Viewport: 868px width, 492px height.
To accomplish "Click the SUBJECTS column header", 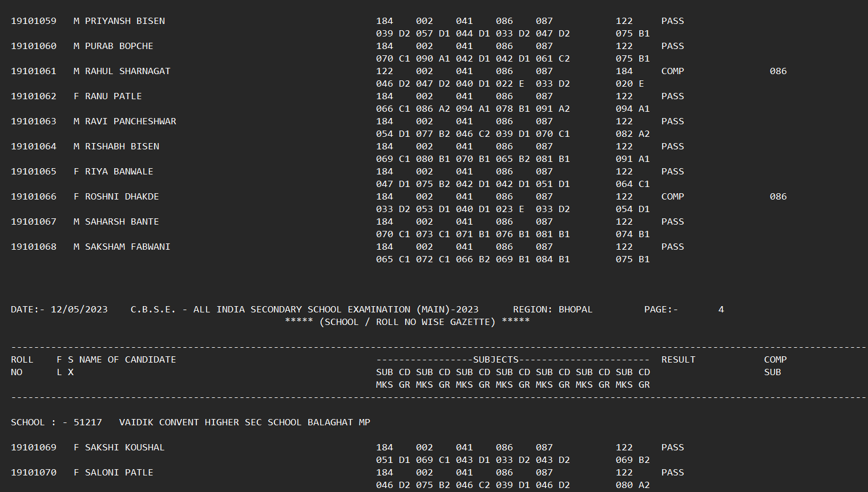I will click(496, 360).
